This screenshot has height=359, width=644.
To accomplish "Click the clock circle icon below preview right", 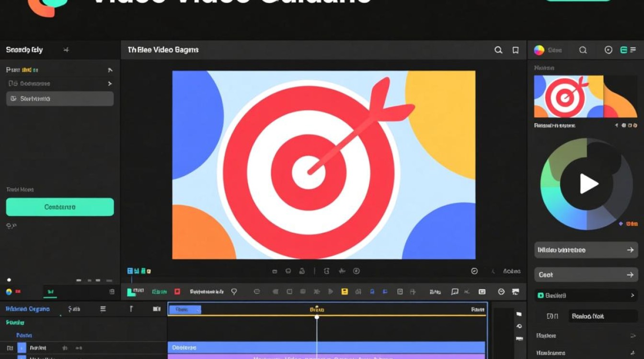I will [x=474, y=271].
